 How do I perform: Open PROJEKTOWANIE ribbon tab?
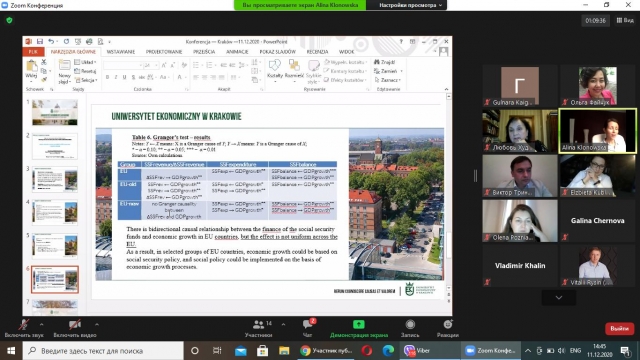(164, 52)
